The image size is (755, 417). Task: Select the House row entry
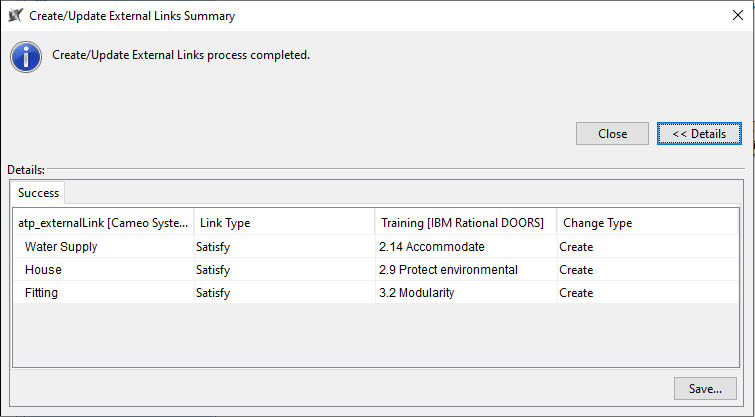pos(43,270)
